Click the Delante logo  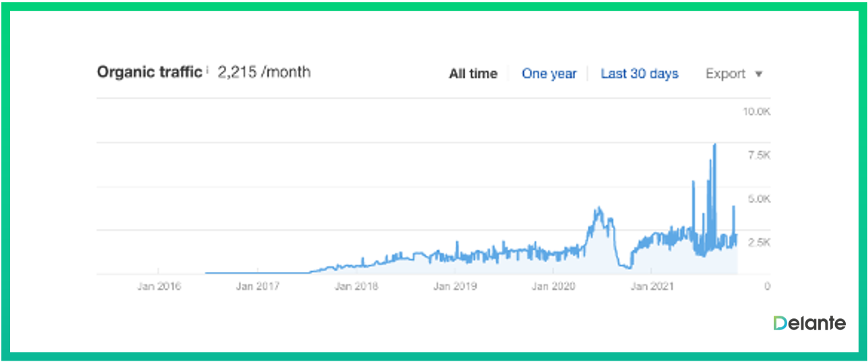point(809,323)
